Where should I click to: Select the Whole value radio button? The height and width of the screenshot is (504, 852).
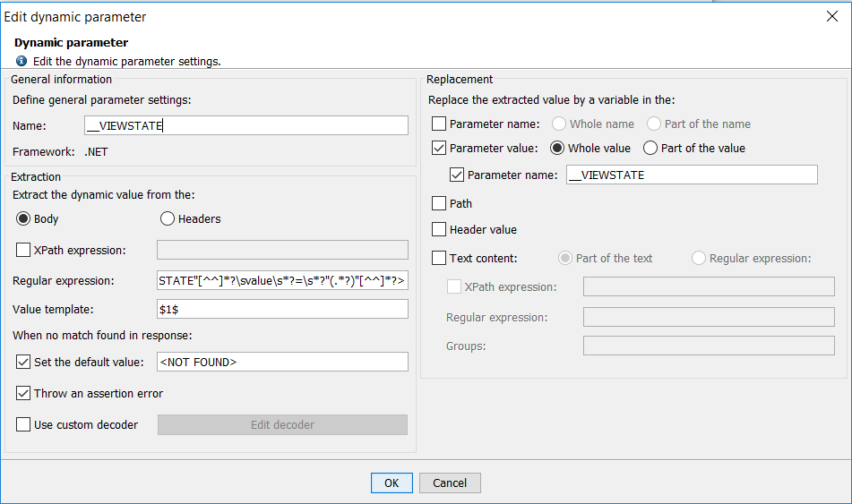[557, 148]
